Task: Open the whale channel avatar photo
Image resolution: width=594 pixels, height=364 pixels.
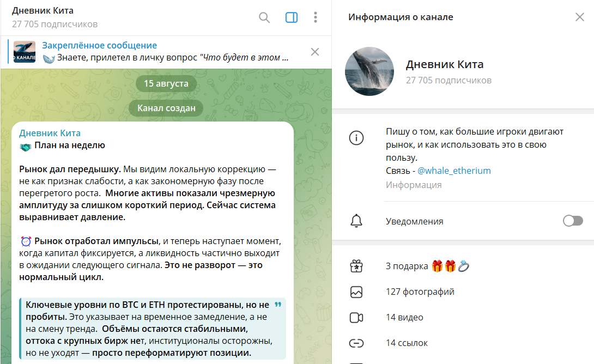Action: 369,71
